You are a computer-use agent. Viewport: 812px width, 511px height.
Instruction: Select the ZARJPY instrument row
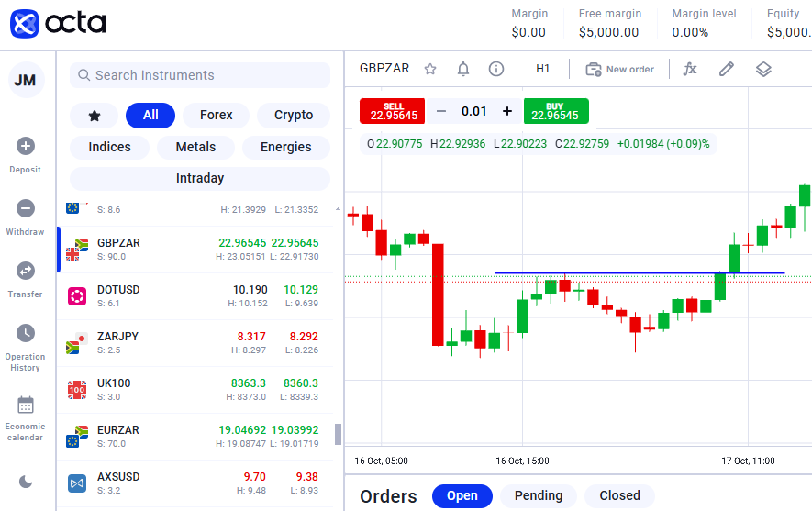click(x=195, y=343)
